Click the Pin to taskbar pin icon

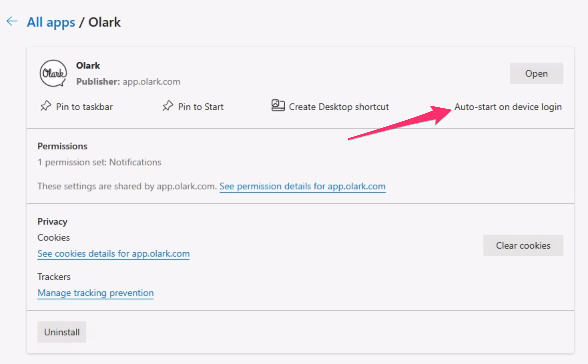46,106
